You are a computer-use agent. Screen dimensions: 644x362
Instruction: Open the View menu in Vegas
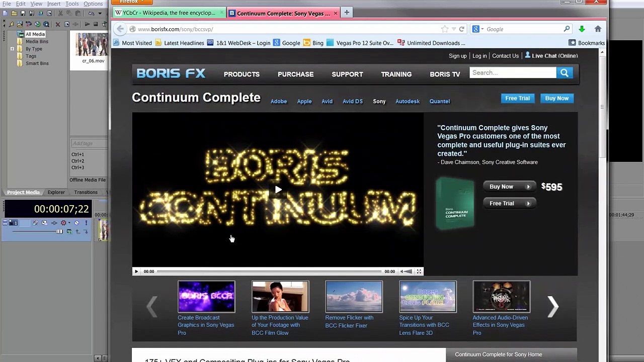[x=36, y=4]
